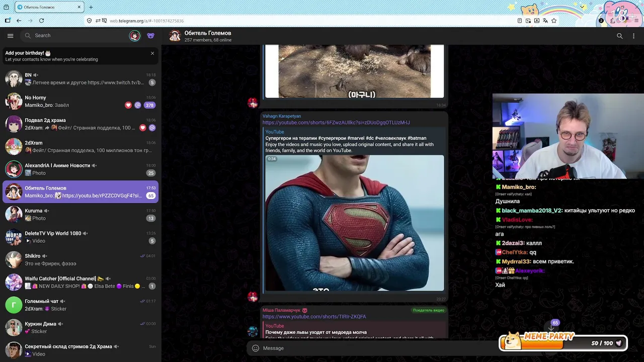Image resolution: width=644 pixels, height=362 pixels.
Task: Click the page download icon in address bar
Action: point(537,21)
